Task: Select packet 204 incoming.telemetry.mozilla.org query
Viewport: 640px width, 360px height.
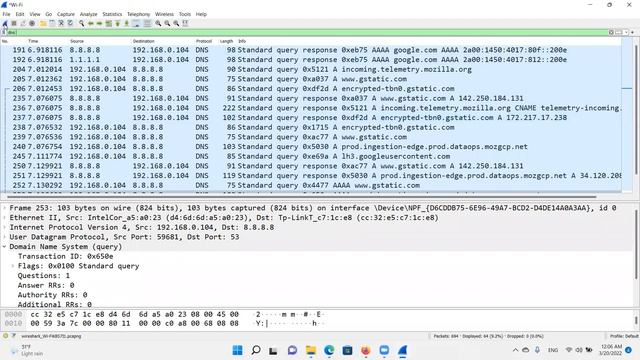Action: tap(311, 69)
